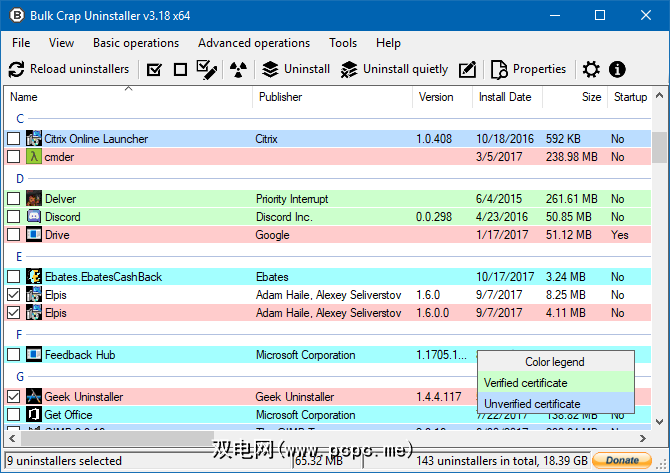
Task: Click the radiation hazard toolbar icon
Action: coord(238,70)
